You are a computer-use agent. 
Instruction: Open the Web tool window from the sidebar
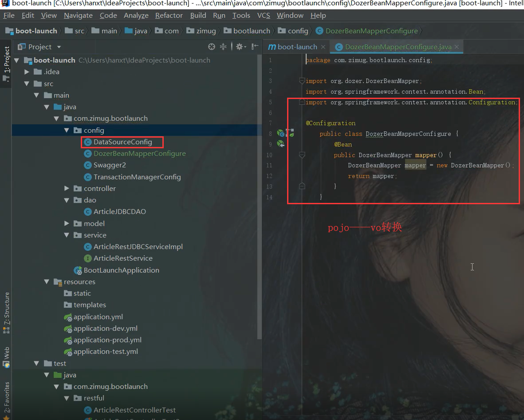[6, 357]
